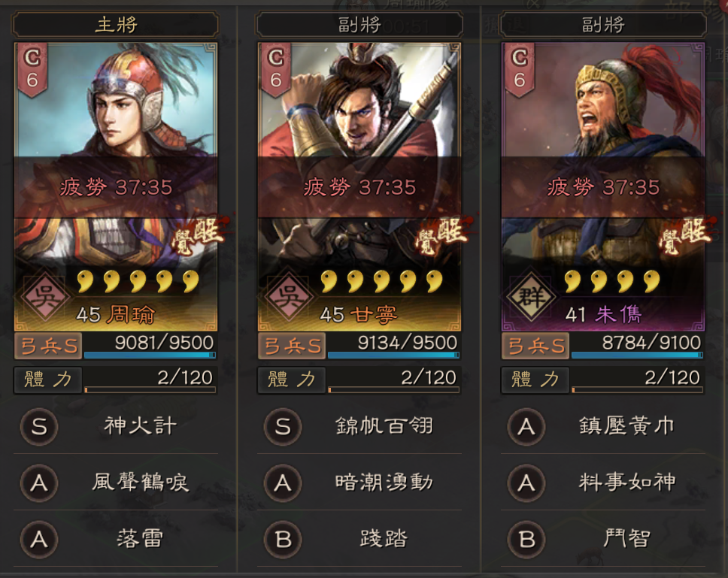The width and height of the screenshot is (728, 578).
Task: Select the middle 副將 slot header
Action: point(359,25)
